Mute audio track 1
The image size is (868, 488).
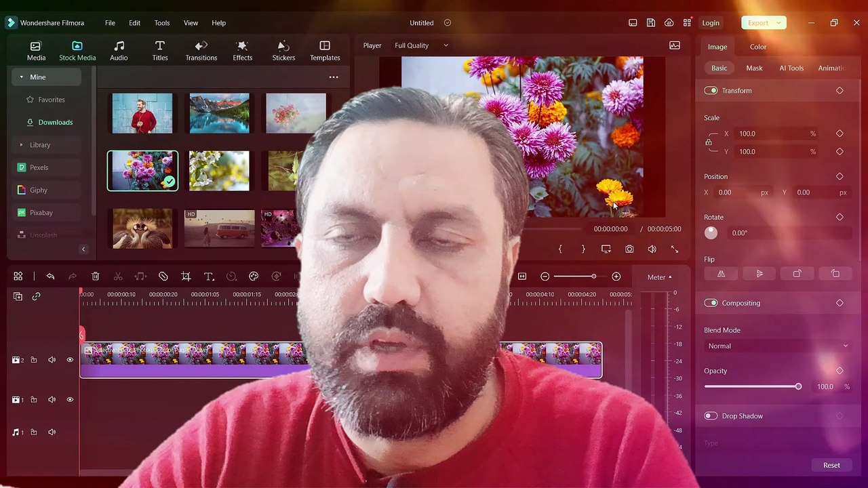point(52,432)
